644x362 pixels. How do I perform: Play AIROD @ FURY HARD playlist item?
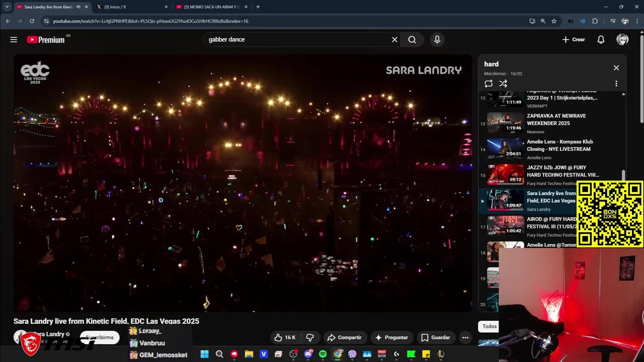tap(528, 226)
